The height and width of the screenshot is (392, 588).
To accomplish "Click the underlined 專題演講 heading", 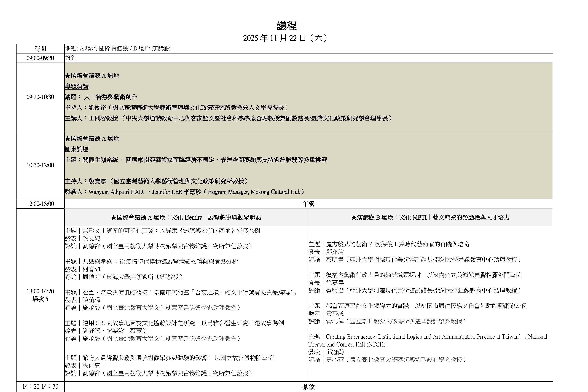I will [x=77, y=87].
